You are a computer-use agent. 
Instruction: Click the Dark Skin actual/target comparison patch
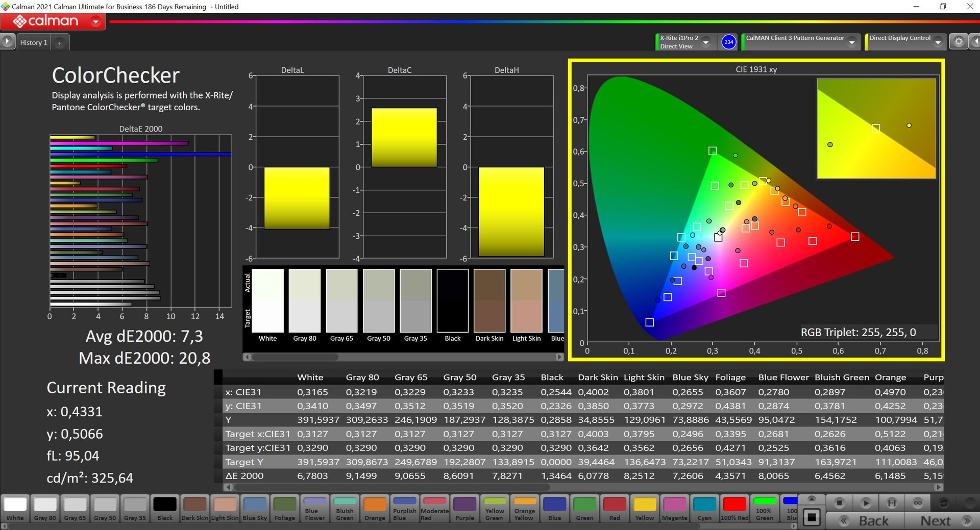(x=489, y=301)
